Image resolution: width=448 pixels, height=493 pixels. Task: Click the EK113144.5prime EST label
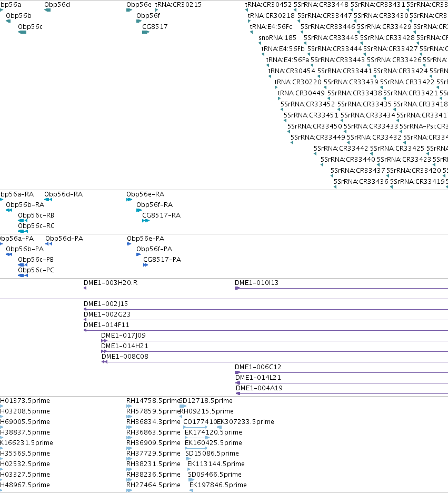tap(216, 464)
